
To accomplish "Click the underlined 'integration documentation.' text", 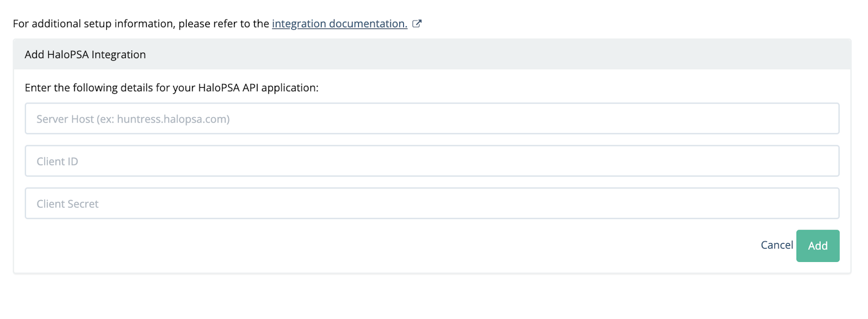I will point(340,24).
